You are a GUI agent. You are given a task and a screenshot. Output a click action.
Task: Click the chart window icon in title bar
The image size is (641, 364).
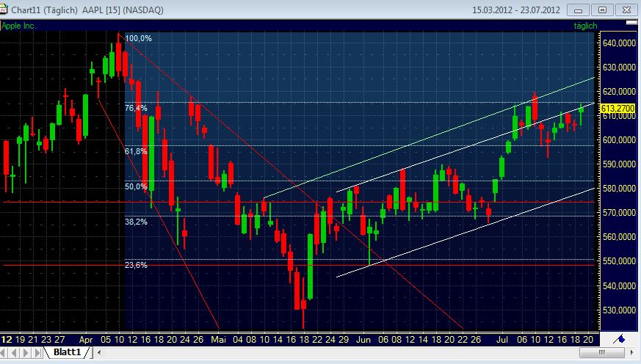pyautogui.click(x=3, y=10)
